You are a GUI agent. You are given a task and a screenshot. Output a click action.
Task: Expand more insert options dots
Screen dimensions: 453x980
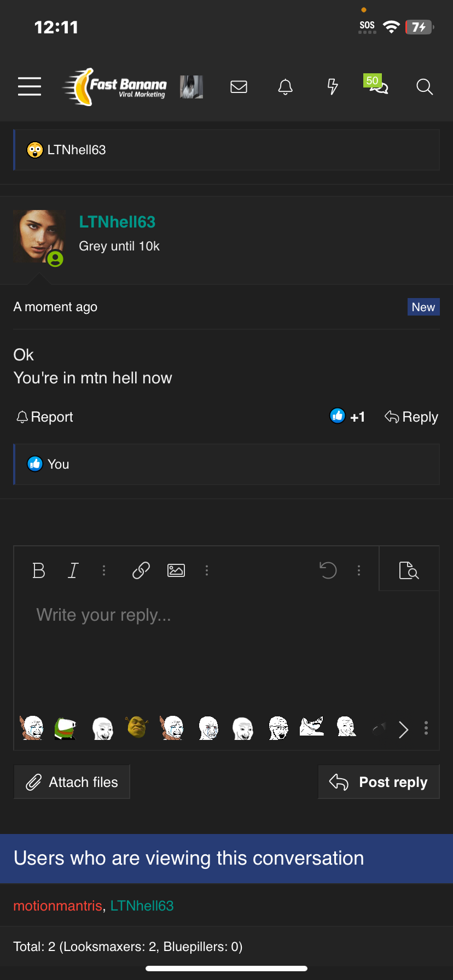[207, 570]
